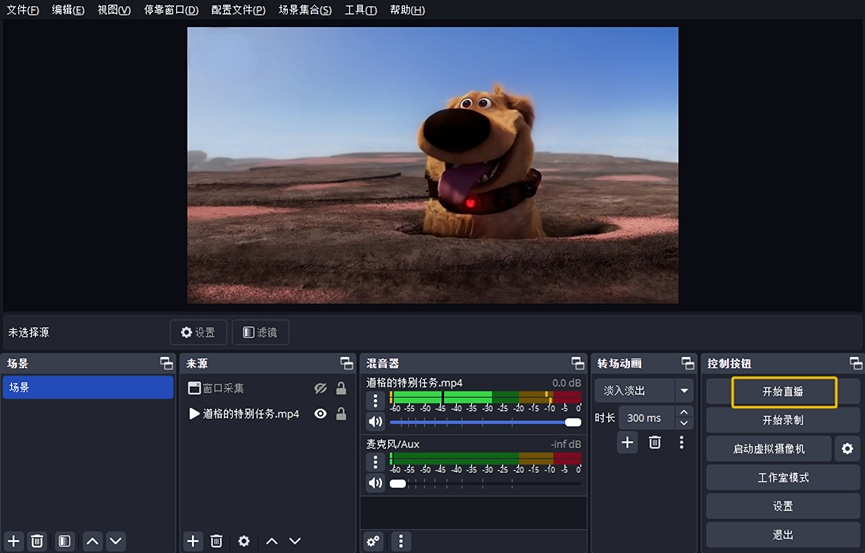The height and width of the screenshot is (553, 865).
Task: Add a new transition
Action: (627, 443)
